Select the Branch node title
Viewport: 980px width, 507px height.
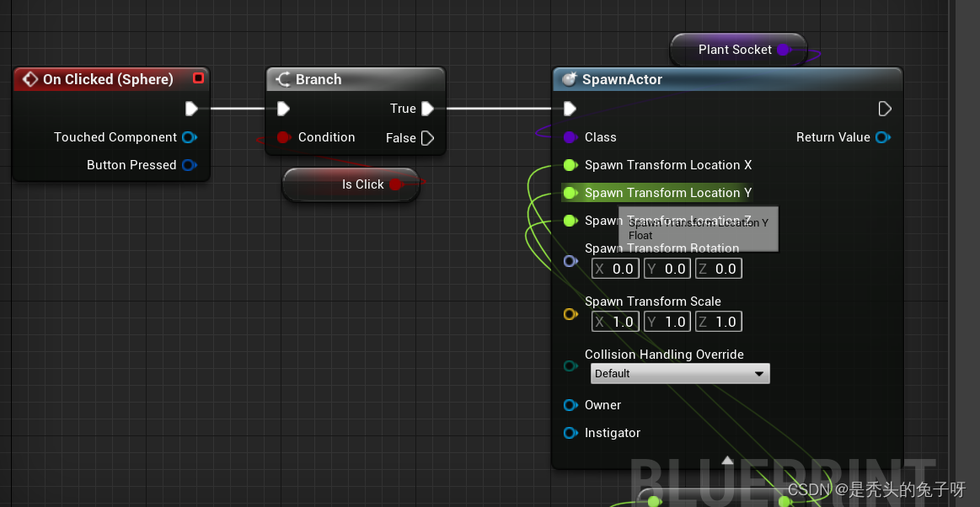[x=319, y=79]
